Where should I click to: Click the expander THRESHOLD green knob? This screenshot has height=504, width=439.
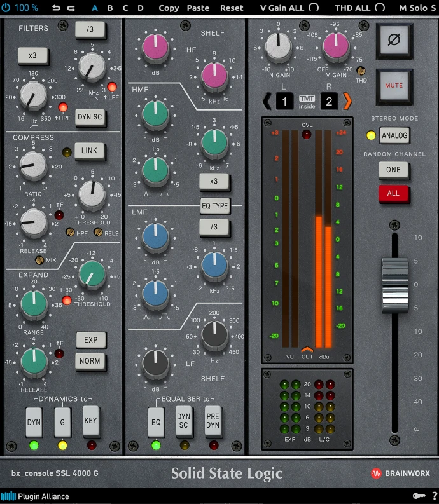coord(92,274)
